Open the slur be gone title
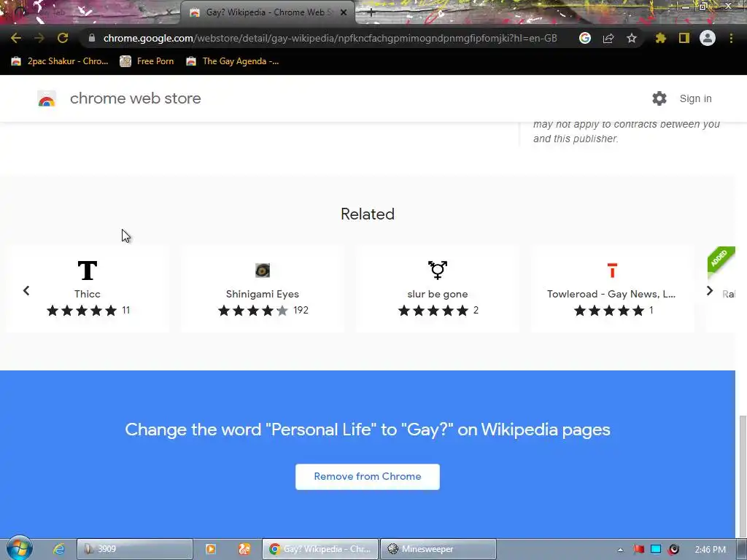747x560 pixels. [x=438, y=294]
